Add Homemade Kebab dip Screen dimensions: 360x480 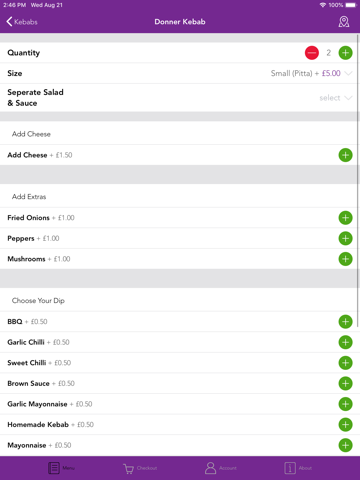[345, 425]
